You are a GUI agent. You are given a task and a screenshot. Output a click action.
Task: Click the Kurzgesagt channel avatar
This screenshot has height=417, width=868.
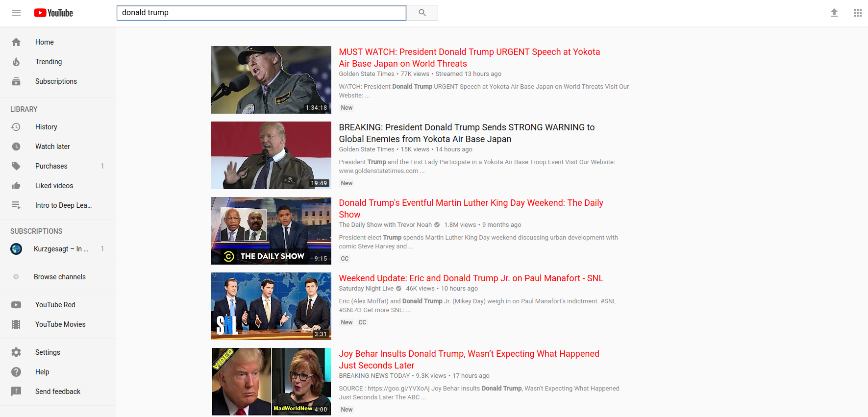click(16, 249)
